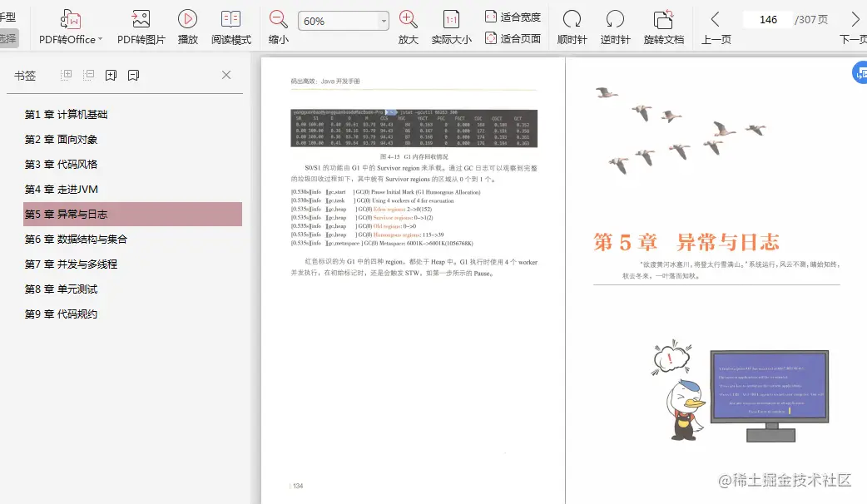The image size is (867, 504).
Task: Click the 书签 panel title
Action: coord(25,75)
